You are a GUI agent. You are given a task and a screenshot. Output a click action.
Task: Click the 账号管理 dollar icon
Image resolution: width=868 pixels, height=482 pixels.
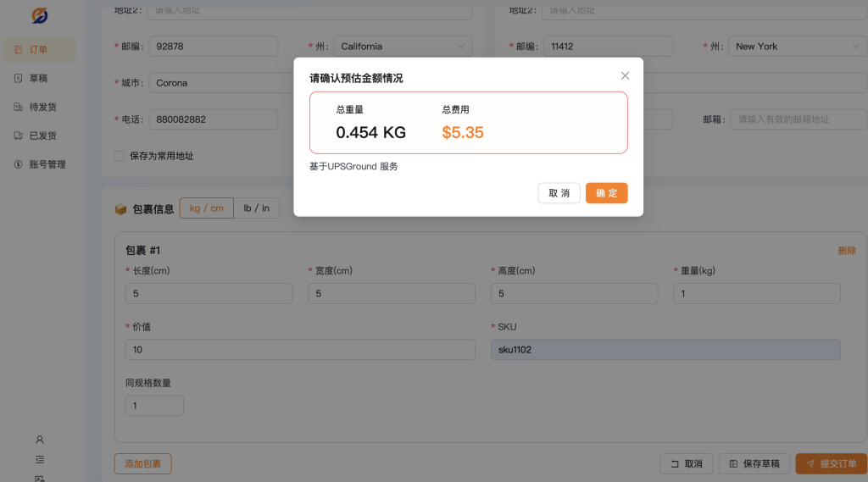click(19, 164)
